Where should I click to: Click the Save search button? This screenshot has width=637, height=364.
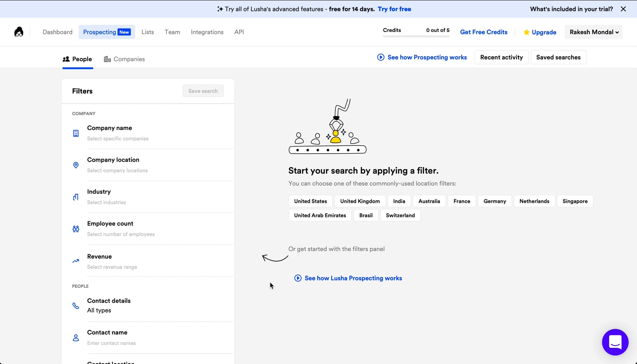203,91
